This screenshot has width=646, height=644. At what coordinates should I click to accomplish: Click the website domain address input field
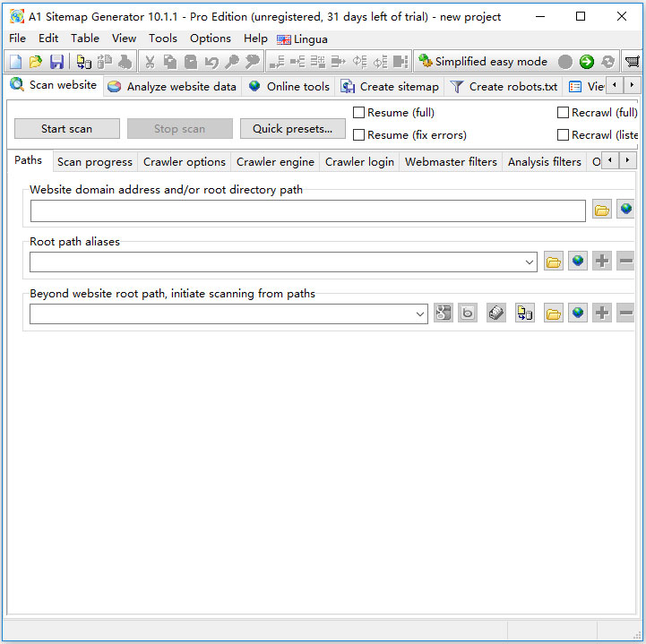[307, 210]
